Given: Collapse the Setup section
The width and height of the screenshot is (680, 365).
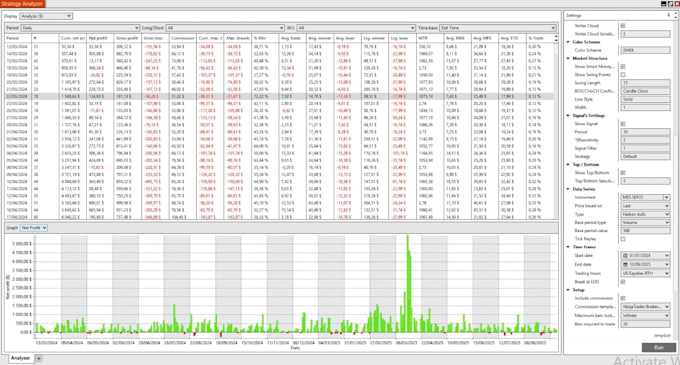Looking at the screenshot, I should [x=568, y=290].
